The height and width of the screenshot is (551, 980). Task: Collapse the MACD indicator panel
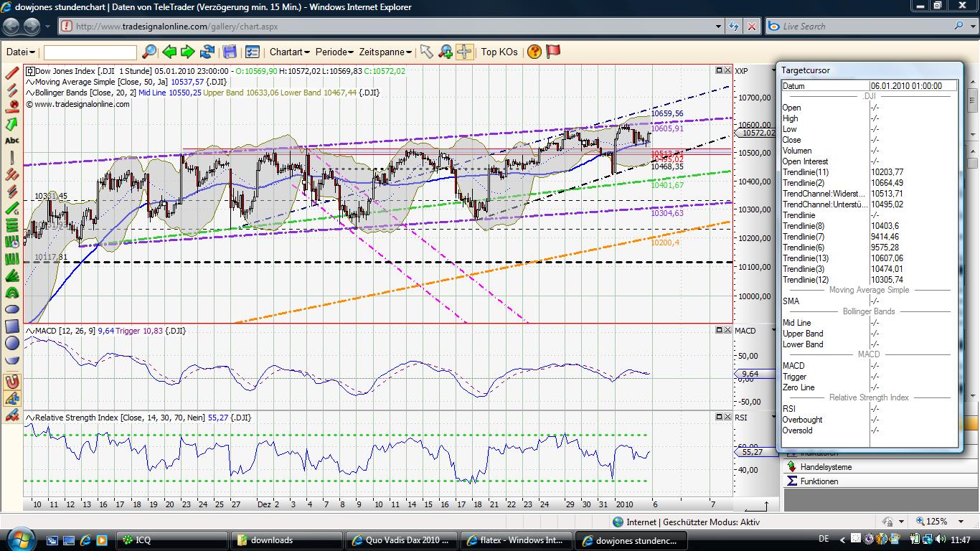[x=720, y=330]
